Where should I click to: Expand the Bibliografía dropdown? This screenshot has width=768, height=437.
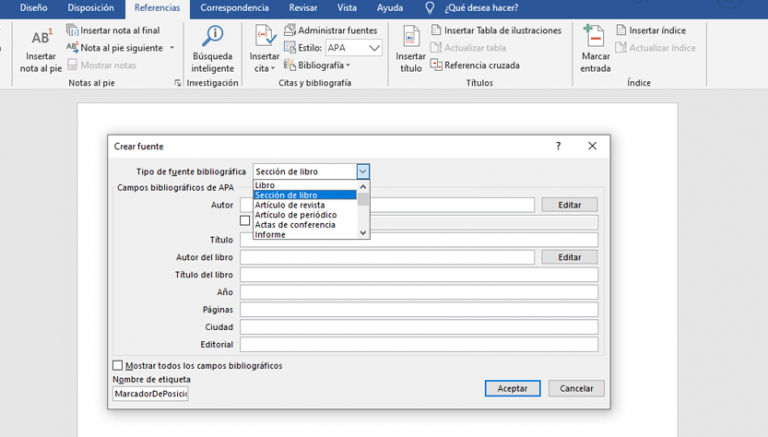tap(317, 65)
